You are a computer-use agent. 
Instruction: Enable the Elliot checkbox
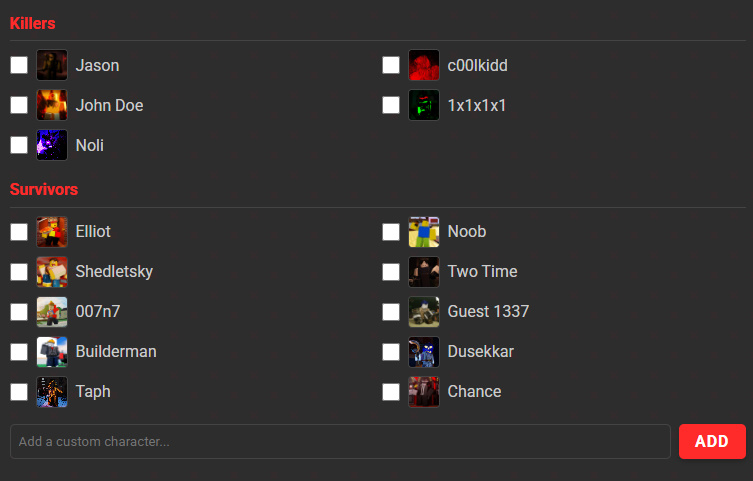click(19, 232)
